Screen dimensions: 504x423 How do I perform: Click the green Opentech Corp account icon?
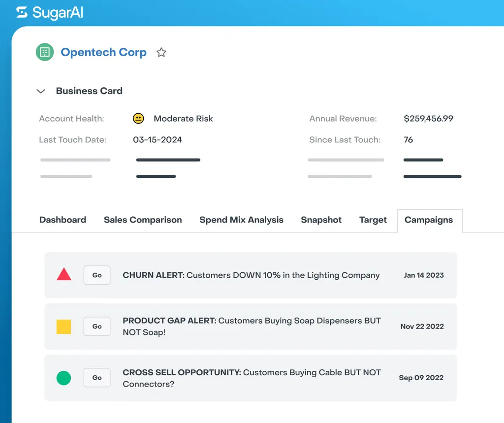pyautogui.click(x=45, y=52)
